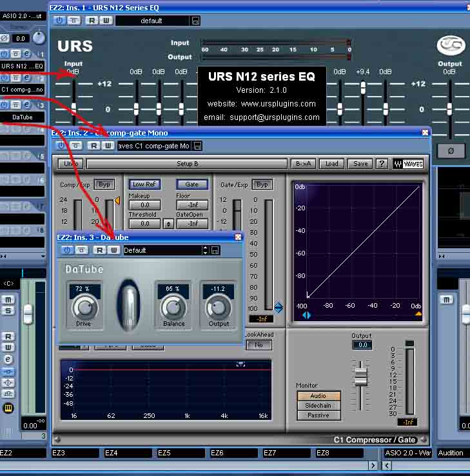Select the Sidechain monitor option
Viewport: 470px width, 476px height.
coord(318,406)
